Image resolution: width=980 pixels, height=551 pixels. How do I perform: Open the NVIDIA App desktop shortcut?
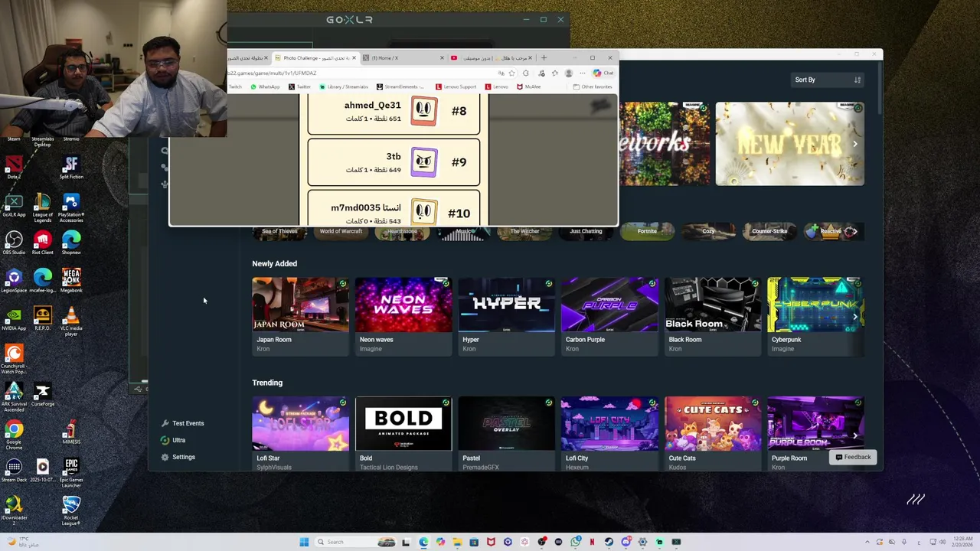click(14, 318)
